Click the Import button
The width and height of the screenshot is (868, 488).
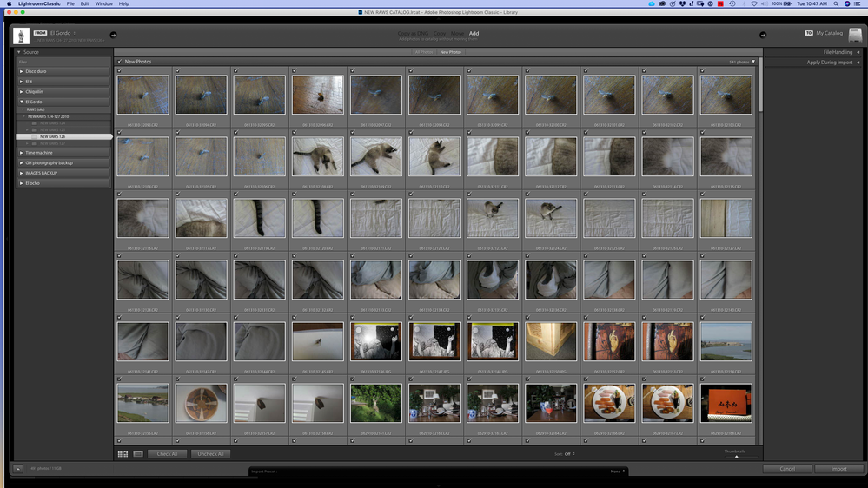point(838,469)
